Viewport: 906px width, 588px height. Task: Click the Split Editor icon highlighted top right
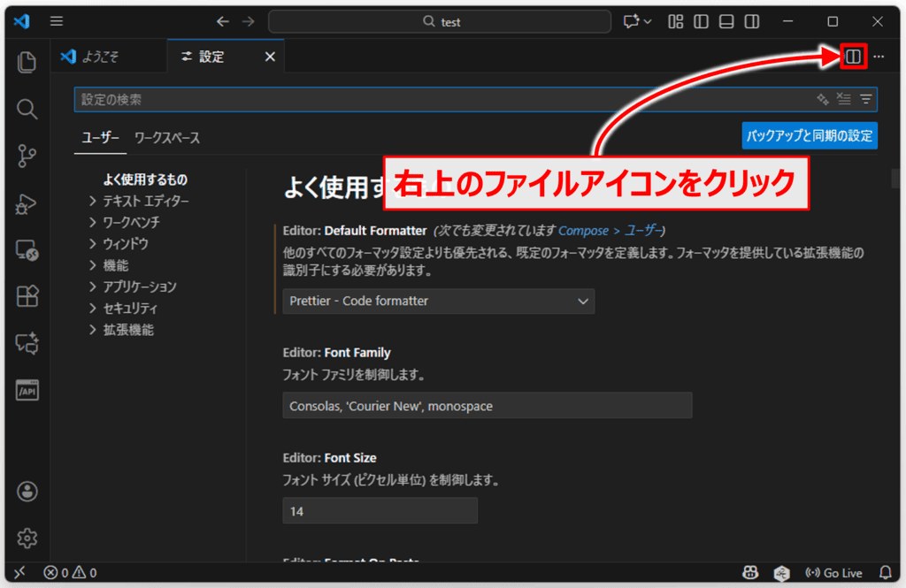(x=852, y=56)
